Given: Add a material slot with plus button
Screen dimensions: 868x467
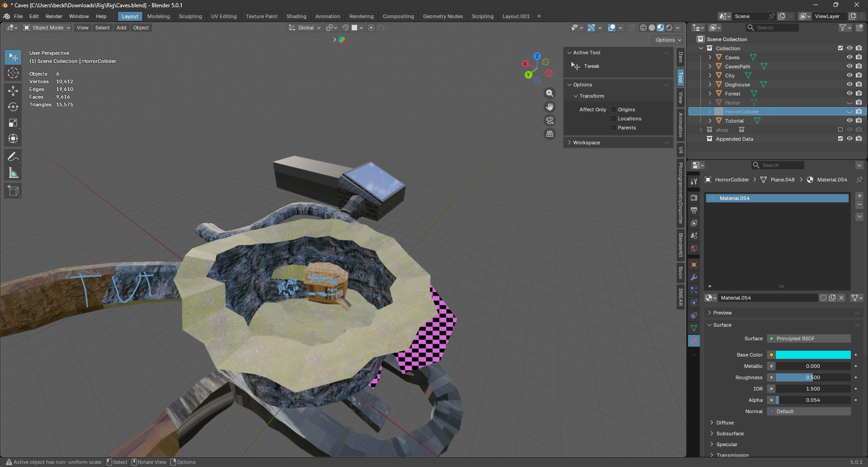Looking at the screenshot, I should pos(859,196).
